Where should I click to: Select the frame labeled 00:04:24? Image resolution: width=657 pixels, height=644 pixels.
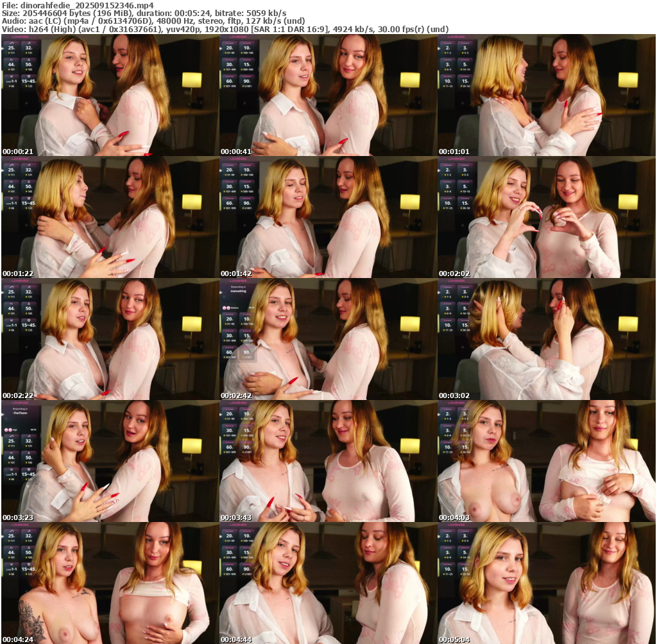coord(110,583)
